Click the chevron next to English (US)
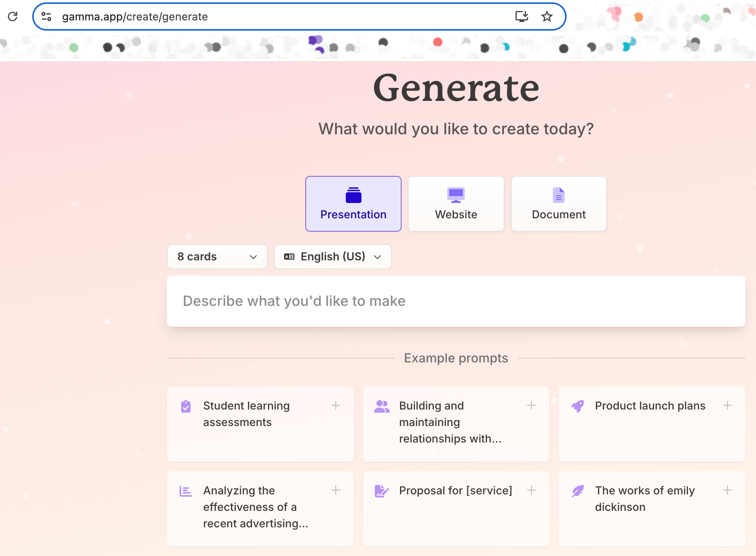Screen dimensions: 756x556 378,257
